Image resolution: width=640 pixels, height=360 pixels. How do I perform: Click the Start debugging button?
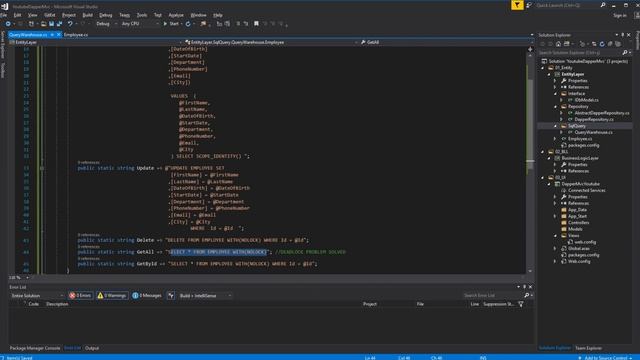[x=171, y=24]
